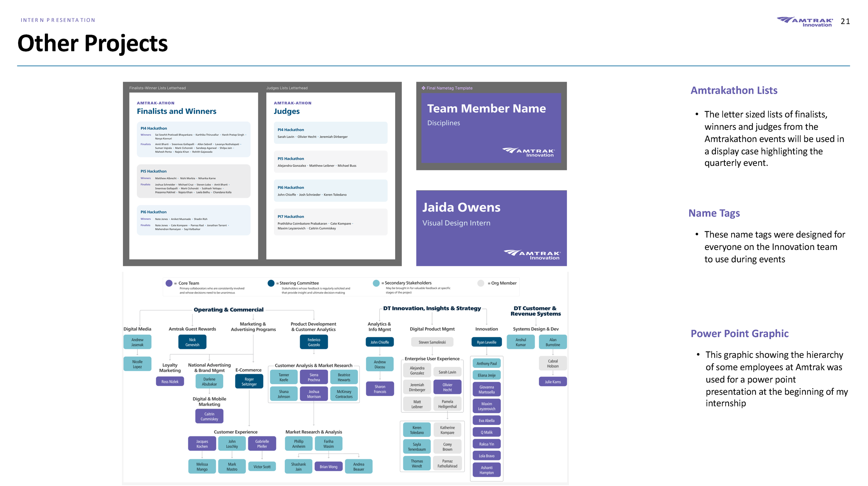Click the Power Point Graphic heading
The width and height of the screenshot is (868, 486).
(740, 333)
